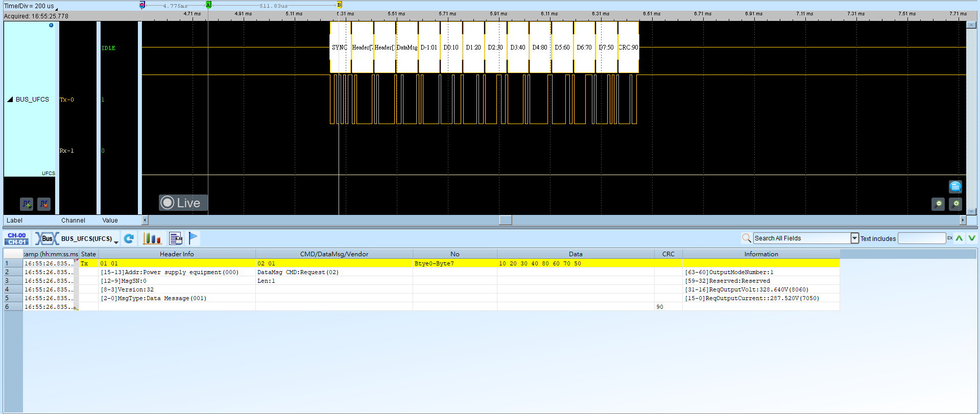The height and width of the screenshot is (414, 980).
Task: Open the blue comment bubble icon
Action: click(955, 187)
